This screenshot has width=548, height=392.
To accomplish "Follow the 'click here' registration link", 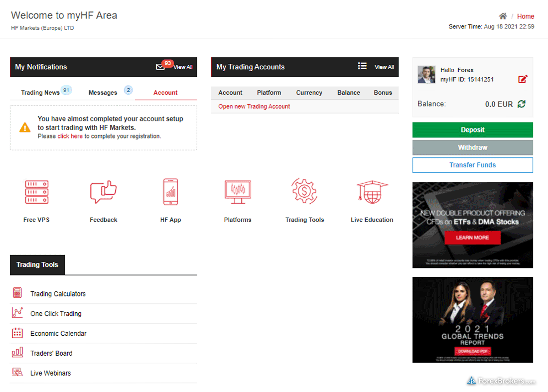I will [x=70, y=136].
